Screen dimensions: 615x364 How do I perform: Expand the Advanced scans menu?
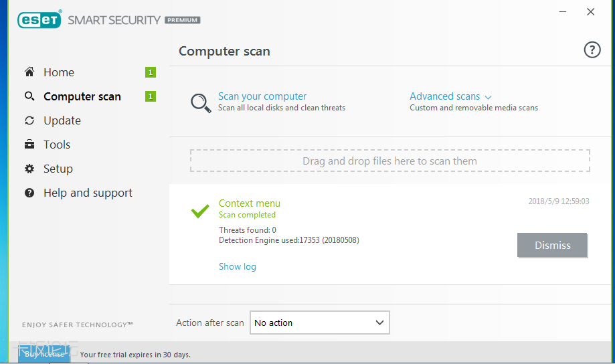click(x=450, y=96)
